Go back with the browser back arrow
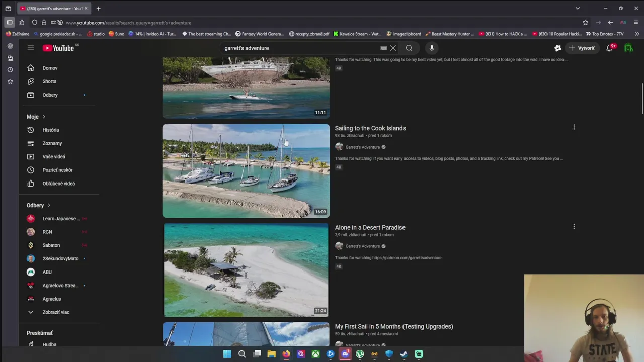 [x=610, y=23]
